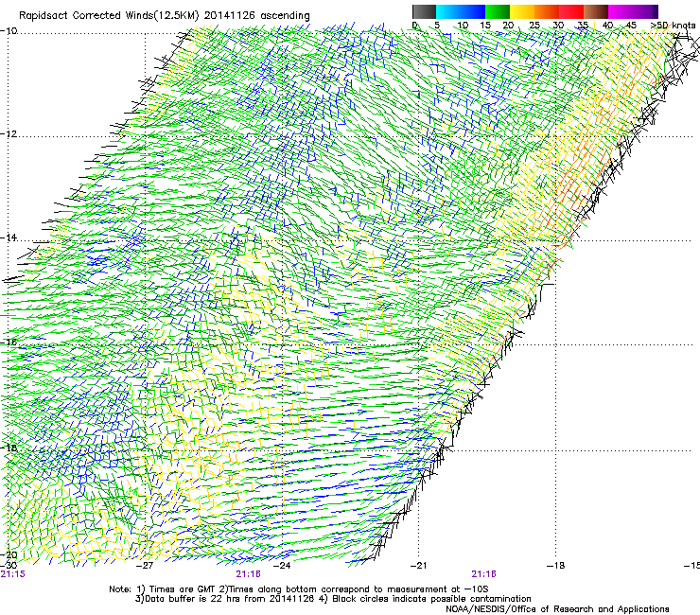The image size is (700, 615).
Task: Click the '35' legend scale label
Action: 583,26
